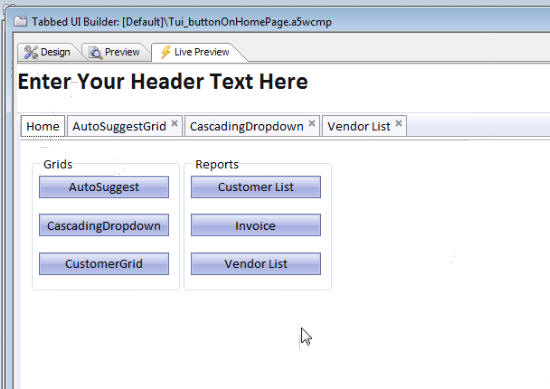
Task: Open the CustomerGrid button
Action: click(104, 263)
